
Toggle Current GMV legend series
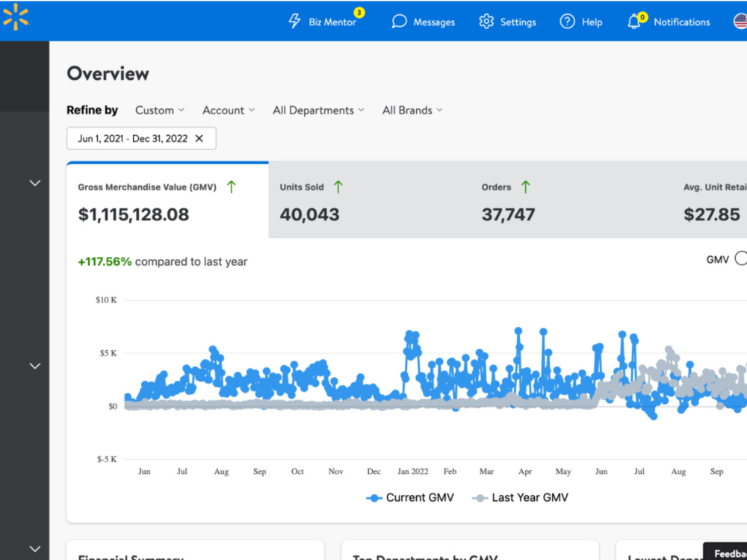[410, 497]
